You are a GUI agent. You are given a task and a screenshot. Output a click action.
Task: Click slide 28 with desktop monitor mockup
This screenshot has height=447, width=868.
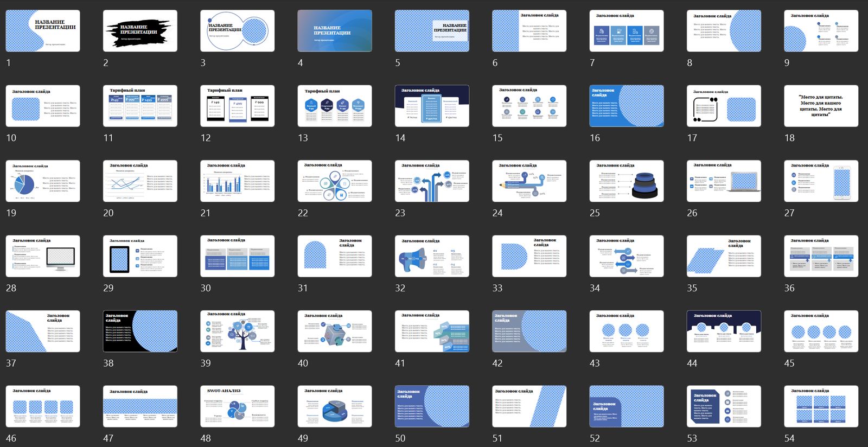[x=43, y=256]
